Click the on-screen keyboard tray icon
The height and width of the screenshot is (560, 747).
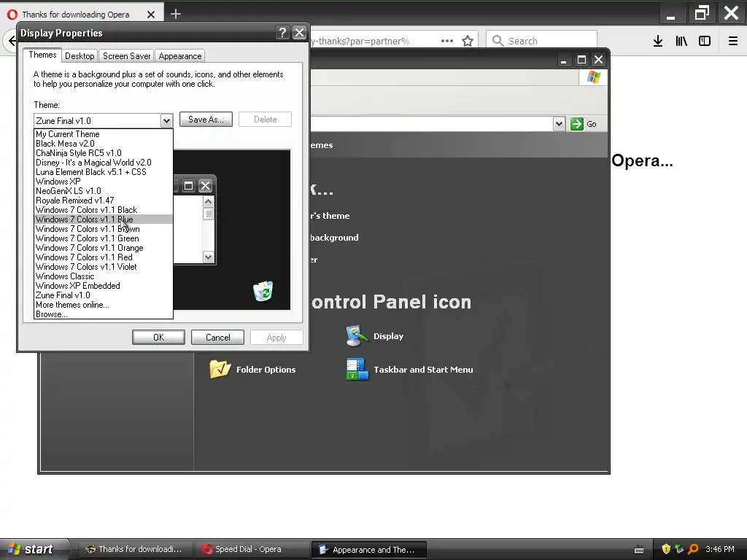pos(639,550)
